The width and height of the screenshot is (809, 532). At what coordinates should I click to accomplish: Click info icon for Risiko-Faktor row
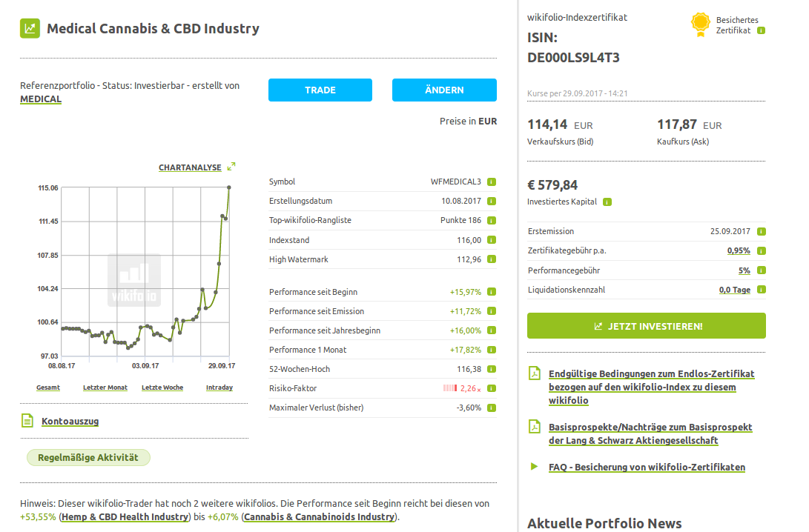[492, 388]
